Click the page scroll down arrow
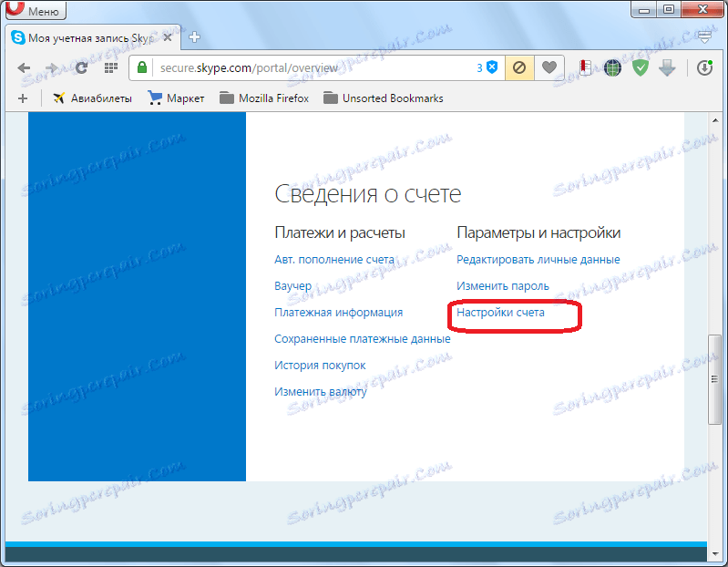 click(715, 553)
